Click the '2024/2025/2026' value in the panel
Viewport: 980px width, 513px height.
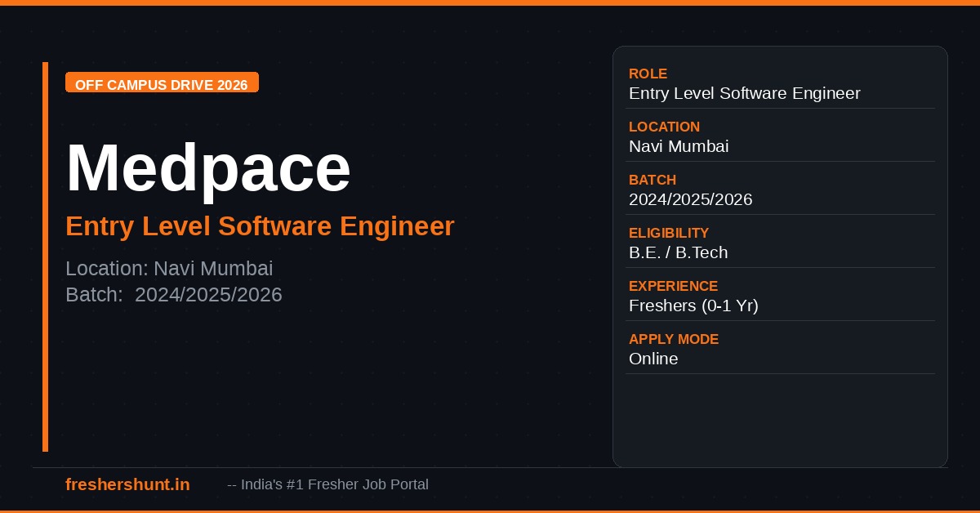[x=691, y=199]
